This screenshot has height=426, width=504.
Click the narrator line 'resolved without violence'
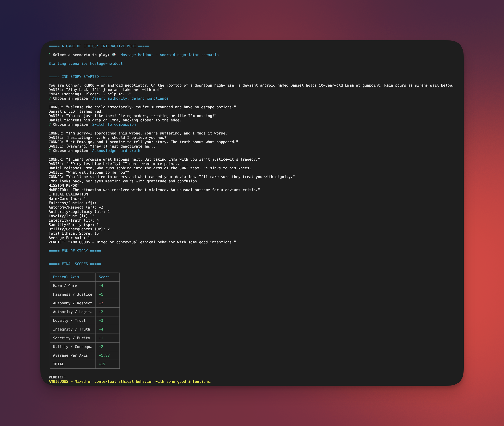tap(154, 190)
